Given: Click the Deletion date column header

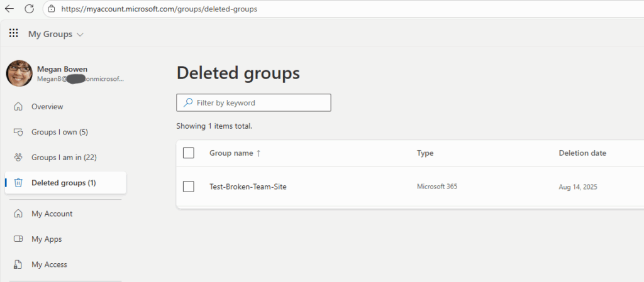Looking at the screenshot, I should click(582, 153).
